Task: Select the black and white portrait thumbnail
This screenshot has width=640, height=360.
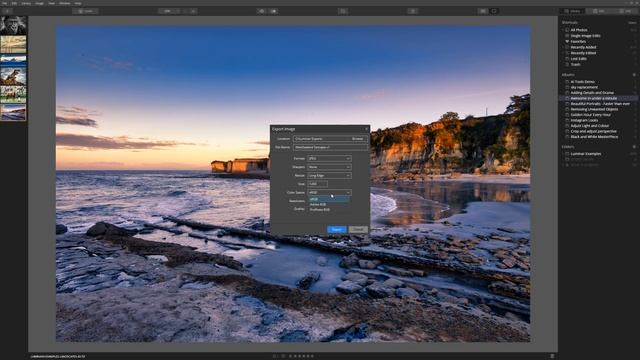Action: click(13, 25)
